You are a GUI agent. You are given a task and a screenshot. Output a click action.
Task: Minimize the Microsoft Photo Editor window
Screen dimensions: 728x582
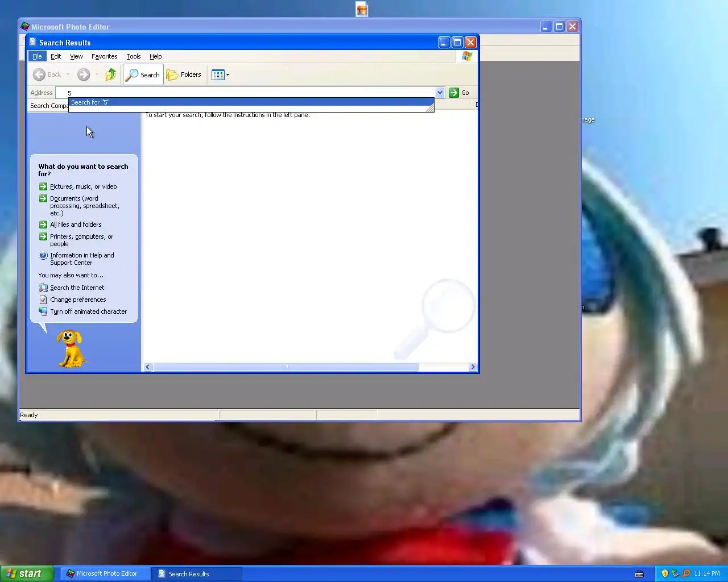tap(546, 26)
